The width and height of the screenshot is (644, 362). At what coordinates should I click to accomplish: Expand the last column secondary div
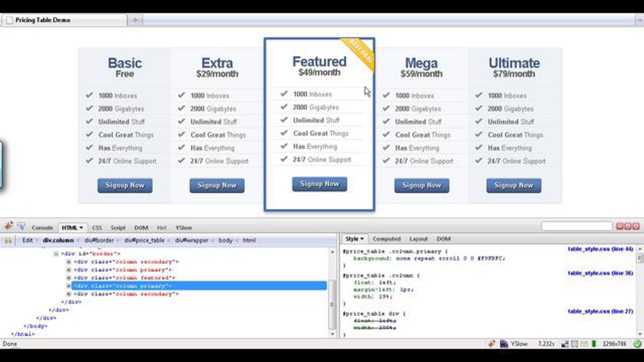pos(69,294)
